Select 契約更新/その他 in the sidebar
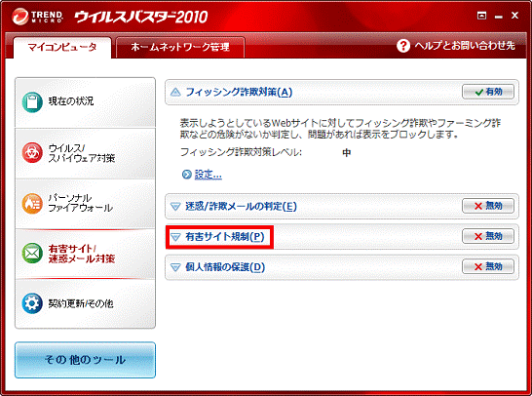 [85, 303]
